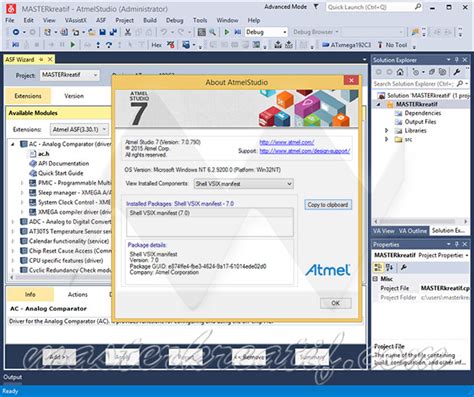Click the Save icon in the main toolbar
474x397 pixels.
click(102, 32)
